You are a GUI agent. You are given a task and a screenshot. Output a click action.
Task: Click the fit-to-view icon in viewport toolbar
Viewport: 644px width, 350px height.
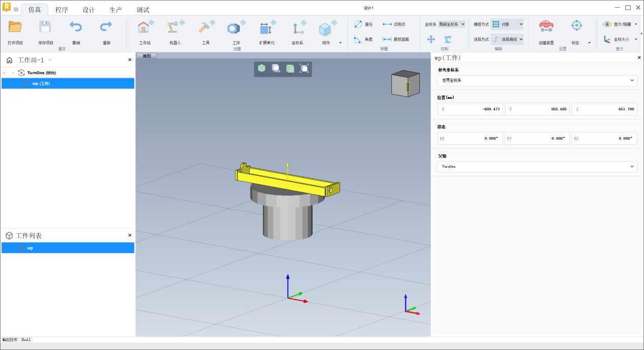(x=304, y=69)
